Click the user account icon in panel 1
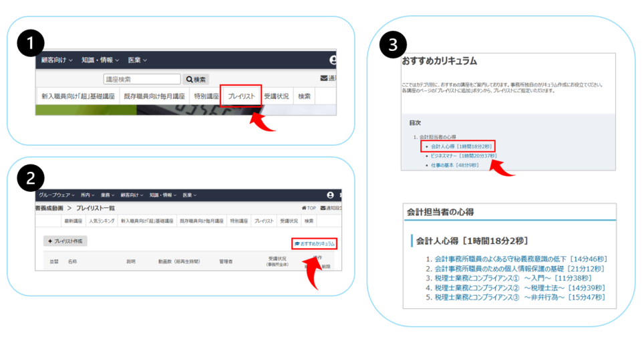Screen dimensions: 644x339 click(x=333, y=60)
